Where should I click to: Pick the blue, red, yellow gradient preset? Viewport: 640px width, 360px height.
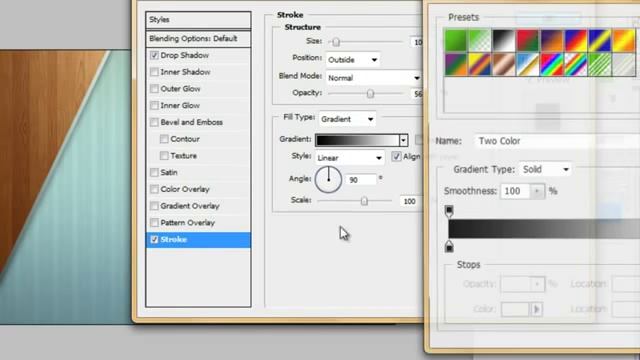click(x=576, y=40)
